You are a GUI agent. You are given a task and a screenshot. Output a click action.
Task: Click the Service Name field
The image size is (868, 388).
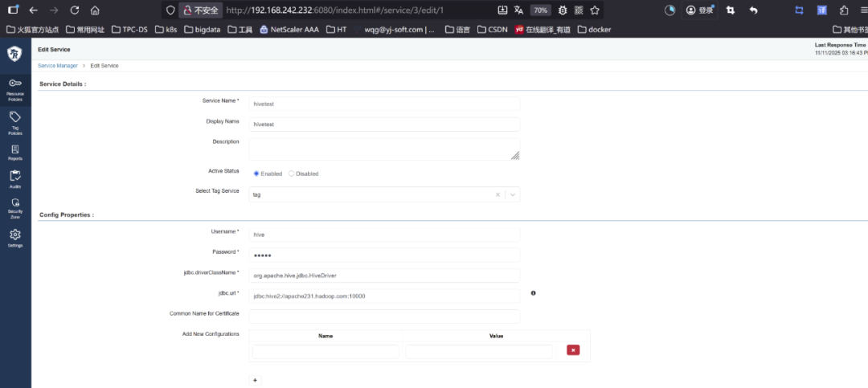tap(384, 104)
